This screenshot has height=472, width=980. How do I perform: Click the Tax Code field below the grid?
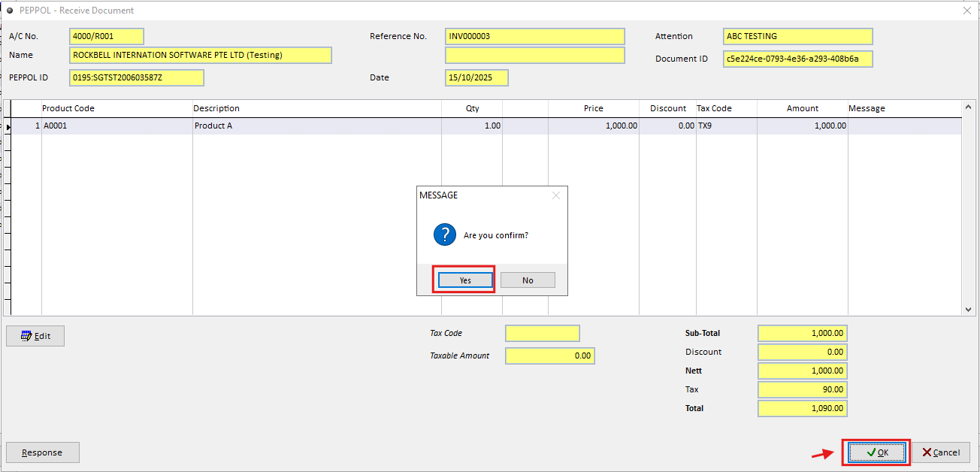click(543, 333)
